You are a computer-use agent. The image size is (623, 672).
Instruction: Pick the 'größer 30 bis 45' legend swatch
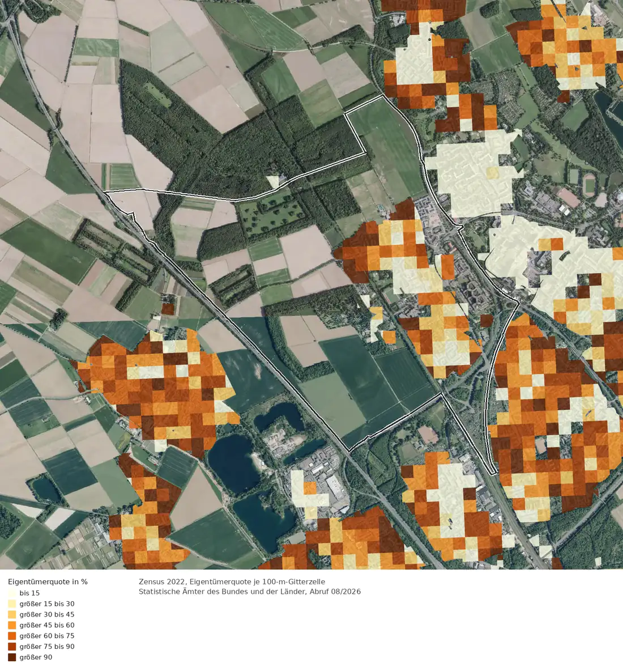point(12,615)
